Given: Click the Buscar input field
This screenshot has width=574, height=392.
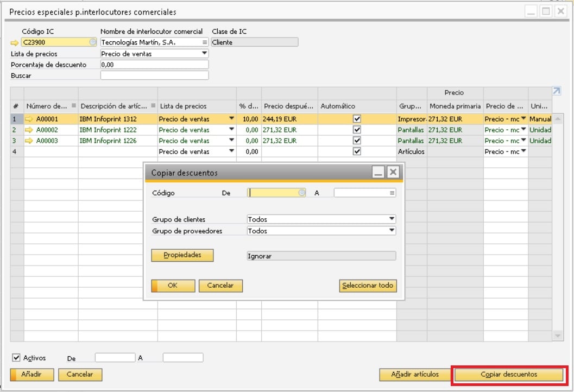Looking at the screenshot, I should pos(154,75).
